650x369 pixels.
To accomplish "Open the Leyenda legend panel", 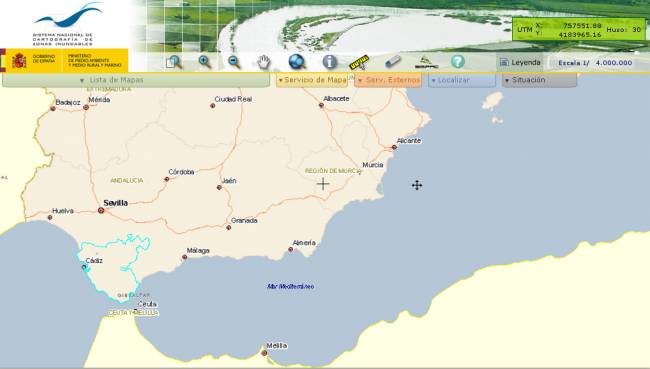I will coord(520,63).
